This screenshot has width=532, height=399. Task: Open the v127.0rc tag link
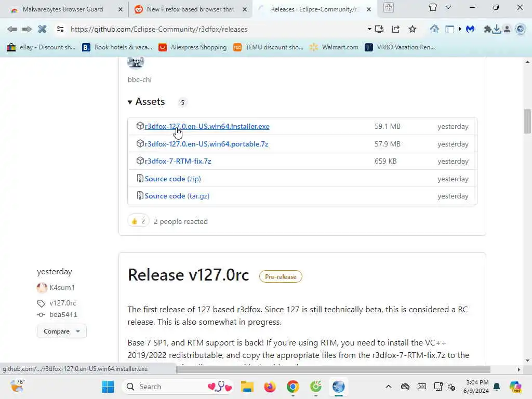63,303
